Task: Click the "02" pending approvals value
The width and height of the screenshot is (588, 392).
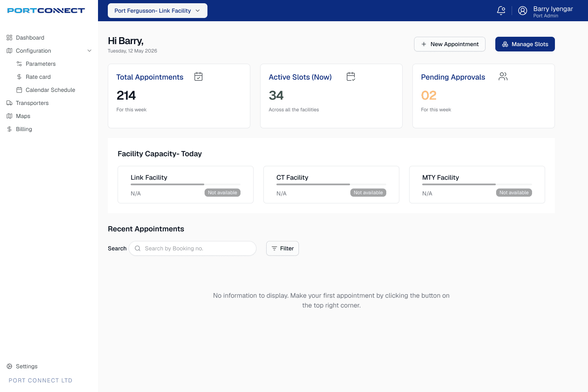Action: pyautogui.click(x=429, y=95)
